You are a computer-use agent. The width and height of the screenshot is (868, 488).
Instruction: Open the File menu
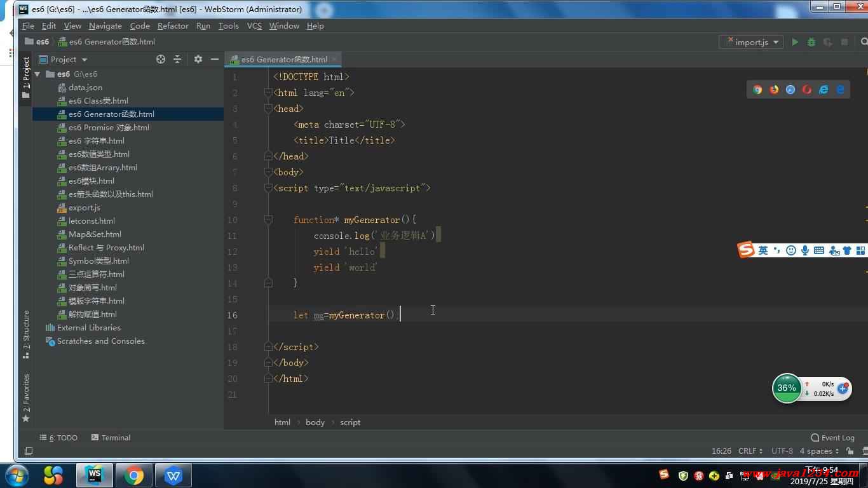click(x=28, y=26)
